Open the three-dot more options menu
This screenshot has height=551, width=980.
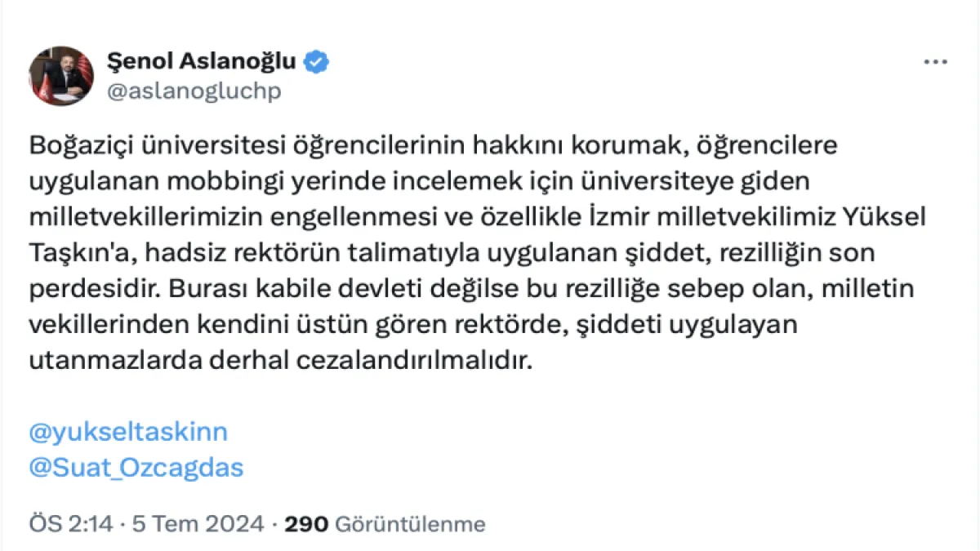[x=935, y=62]
